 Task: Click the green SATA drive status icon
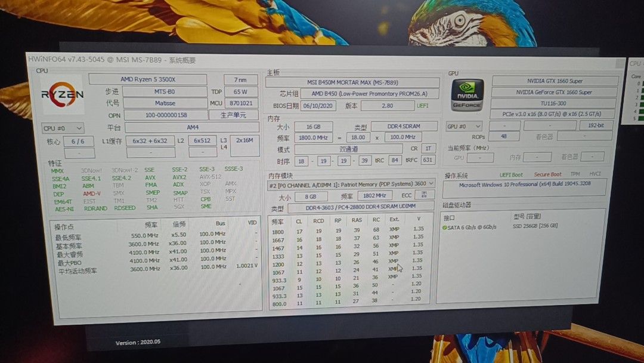(444, 227)
